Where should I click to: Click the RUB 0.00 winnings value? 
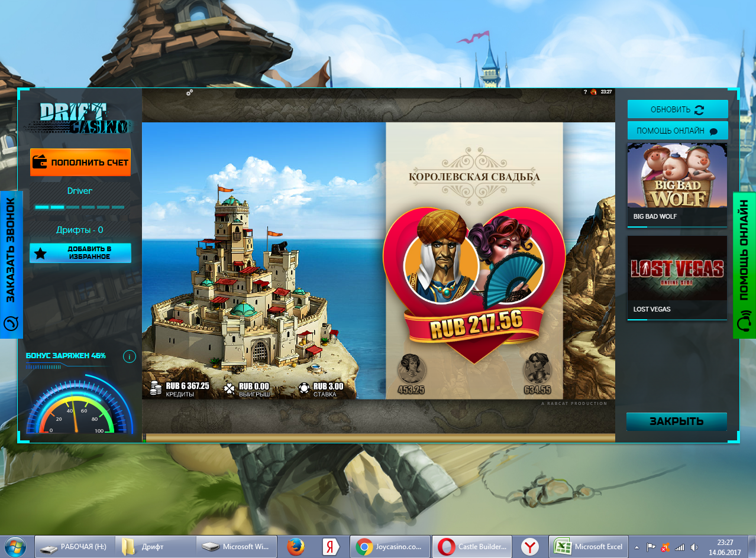pos(254,386)
